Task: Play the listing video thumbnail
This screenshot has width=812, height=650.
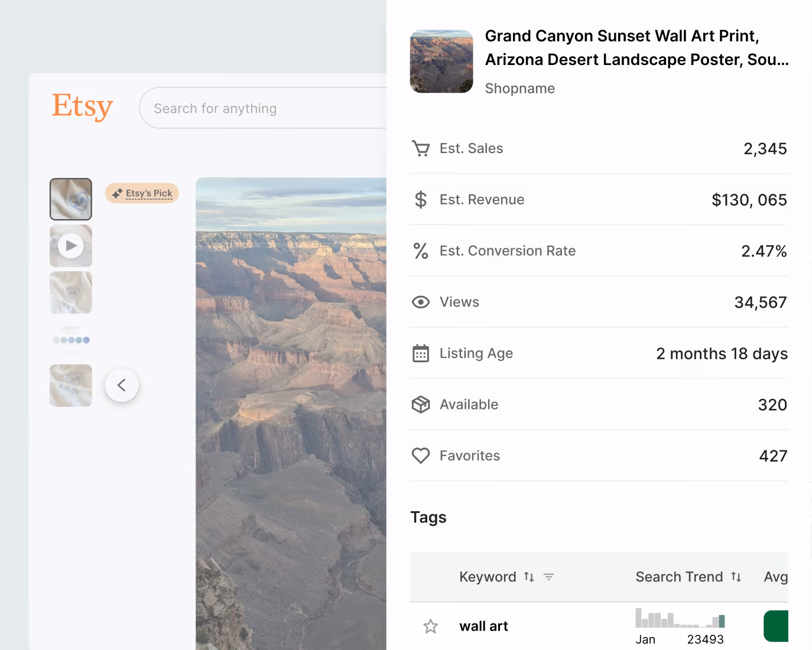Action: coord(71,246)
